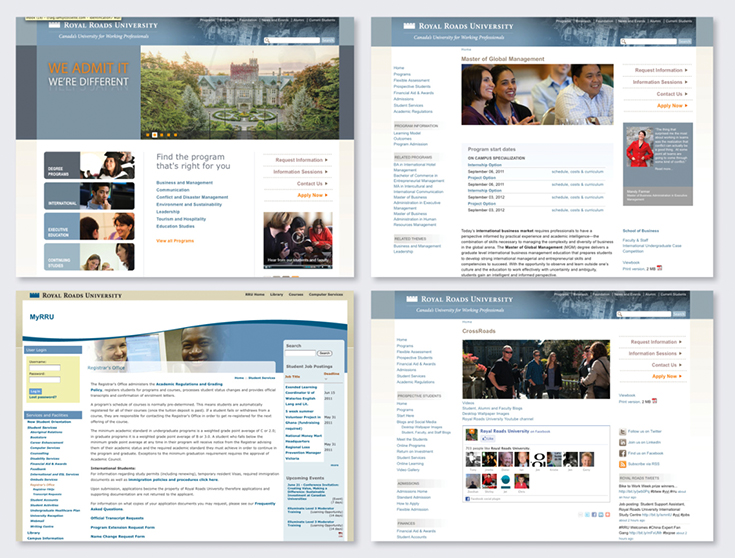The image size is (735, 558).
Task: Click Search button on CrossRoads page header
Action: 679,314
